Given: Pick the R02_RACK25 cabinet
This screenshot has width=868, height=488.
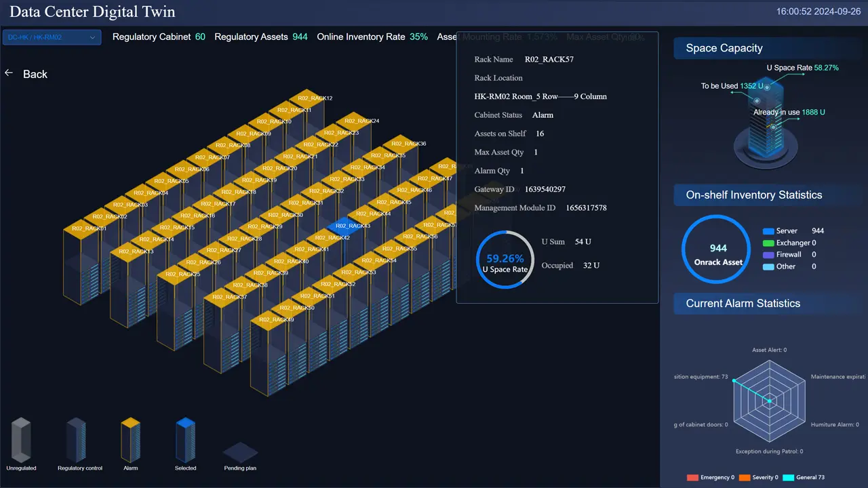Looking at the screenshot, I should pyautogui.click(x=183, y=274).
